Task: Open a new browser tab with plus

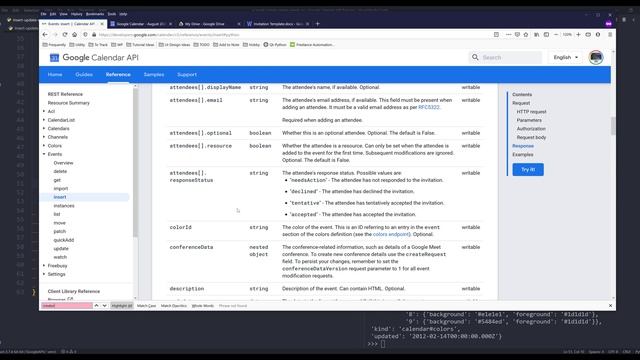Action: point(318,24)
